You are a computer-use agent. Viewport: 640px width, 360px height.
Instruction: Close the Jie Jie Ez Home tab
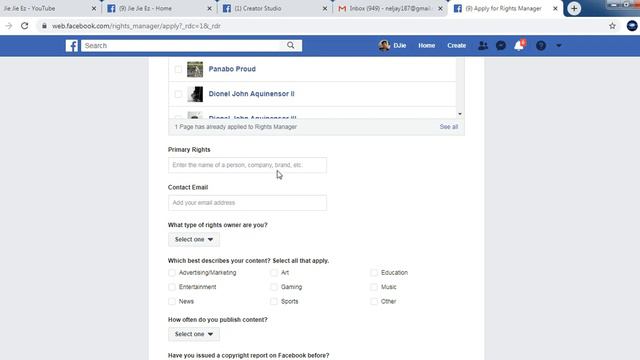(209, 8)
